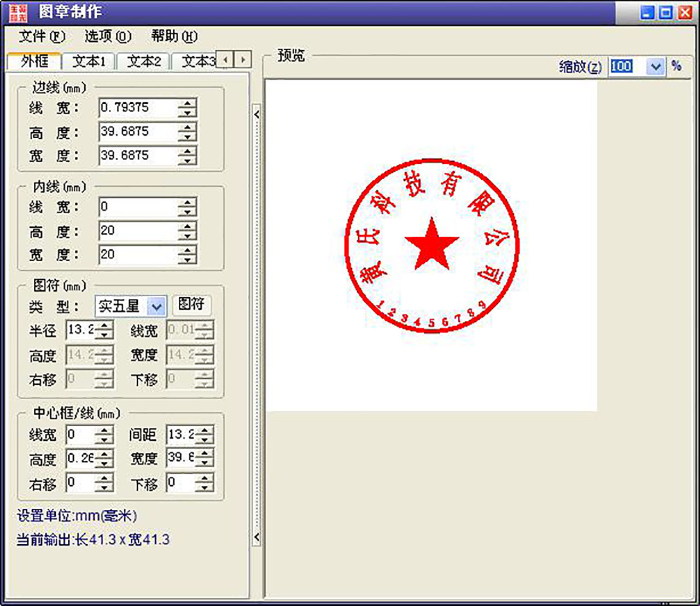Close the 图章制作 window
The width and height of the screenshot is (700, 606).
click(x=685, y=13)
